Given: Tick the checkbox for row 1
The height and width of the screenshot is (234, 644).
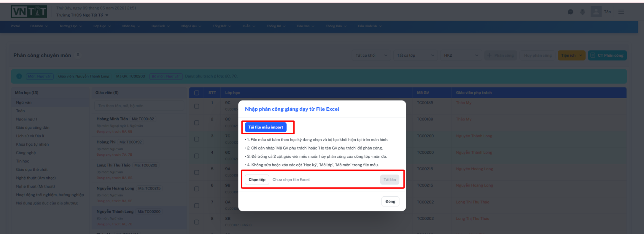Looking at the screenshot, I should click(x=197, y=106).
